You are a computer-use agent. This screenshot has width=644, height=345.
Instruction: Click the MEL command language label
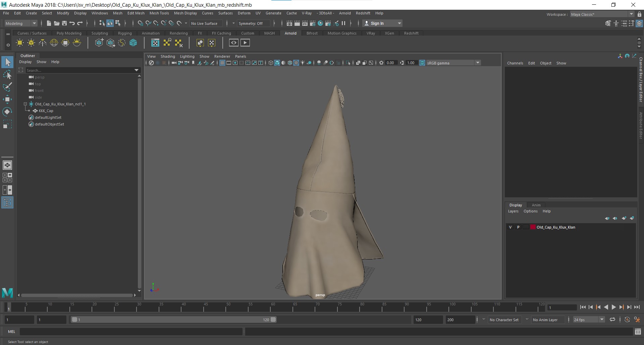12,332
